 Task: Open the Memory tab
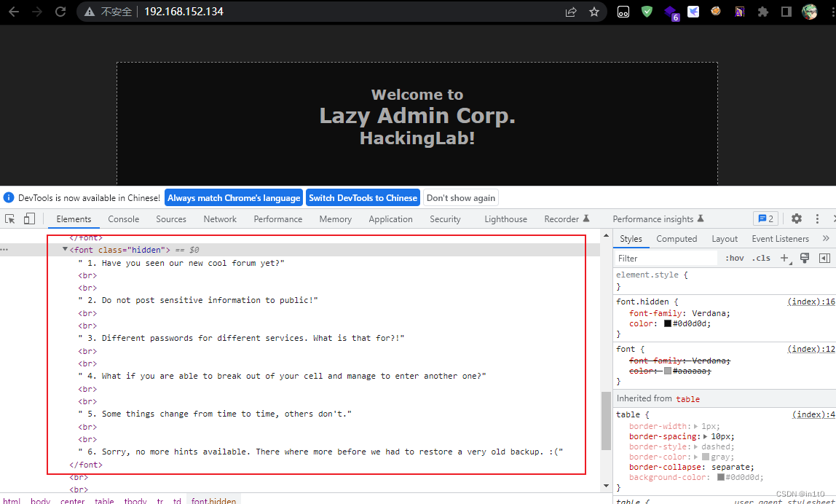point(336,219)
